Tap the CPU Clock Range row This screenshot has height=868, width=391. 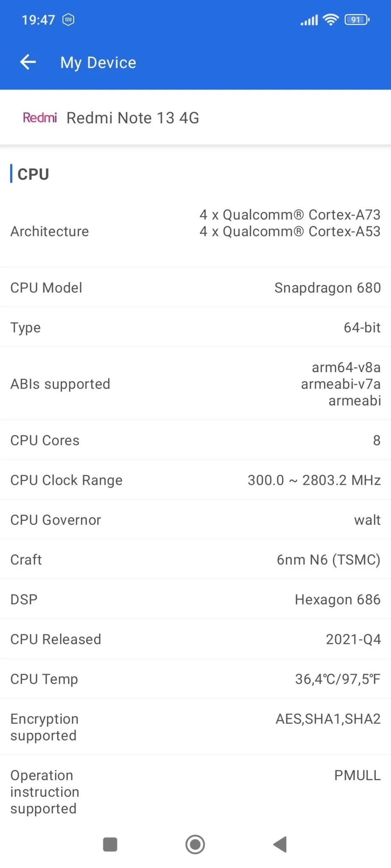coord(195,480)
